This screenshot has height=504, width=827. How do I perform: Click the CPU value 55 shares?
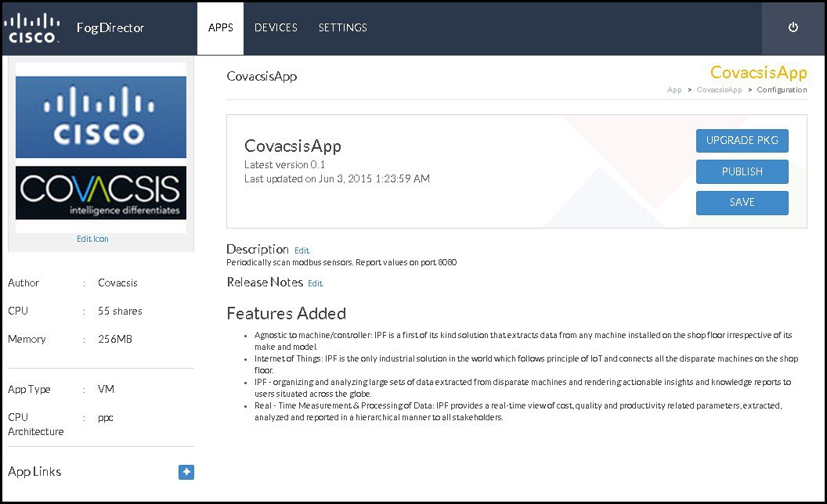click(120, 311)
